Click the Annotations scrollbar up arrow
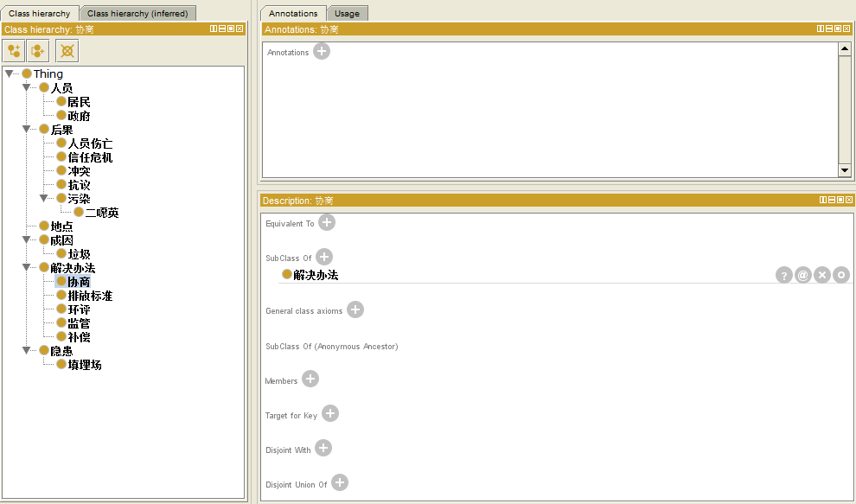The width and height of the screenshot is (856, 504). coord(845,49)
